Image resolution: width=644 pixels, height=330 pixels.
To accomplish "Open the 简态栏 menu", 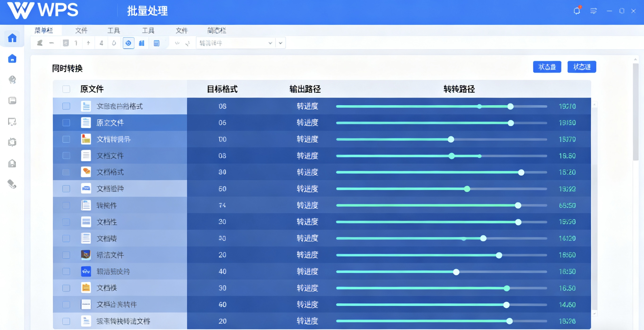I will click(217, 30).
